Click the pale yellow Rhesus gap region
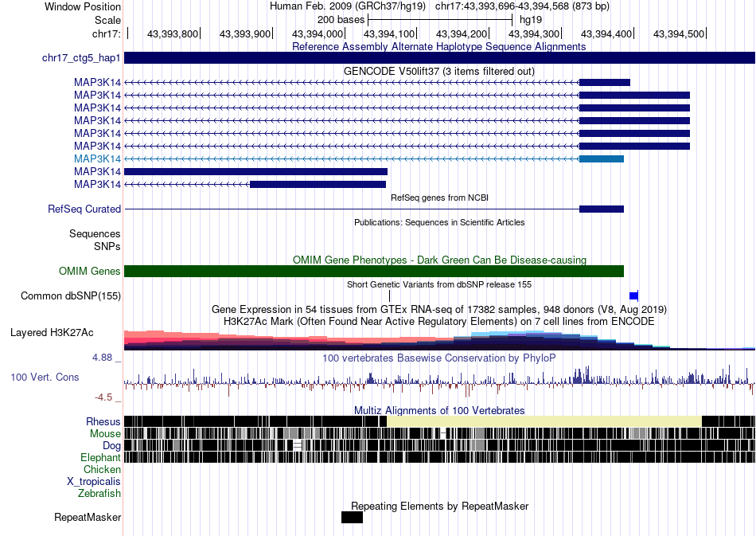Viewport: 756px width, 536px height. tap(544, 421)
